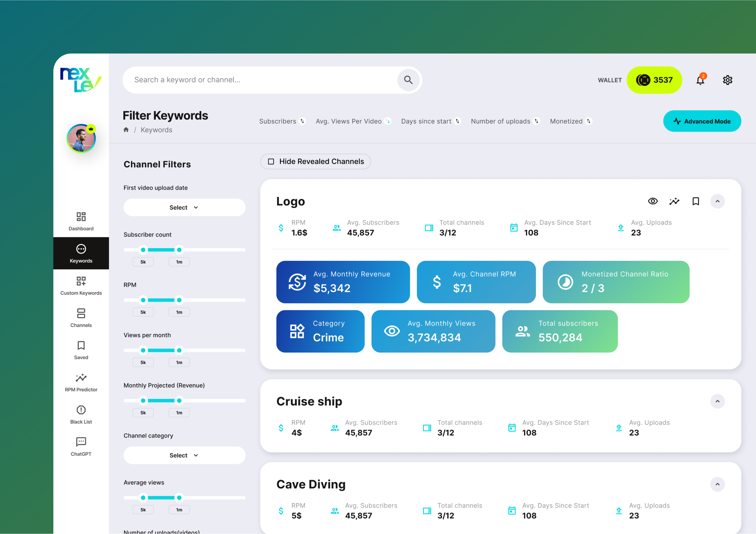Expand the Cruise ship card chevron
Image resolution: width=756 pixels, height=534 pixels.
718,401
